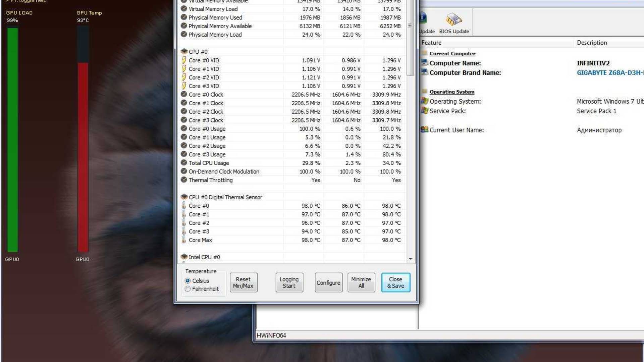Click the Computer Brand Name monitor icon
Viewport: 644px width, 362px height.
pos(425,72)
